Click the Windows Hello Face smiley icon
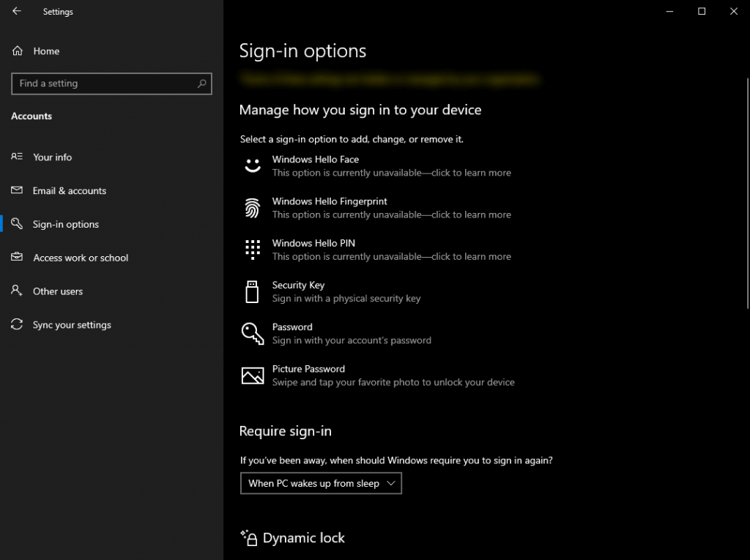 [x=253, y=165]
